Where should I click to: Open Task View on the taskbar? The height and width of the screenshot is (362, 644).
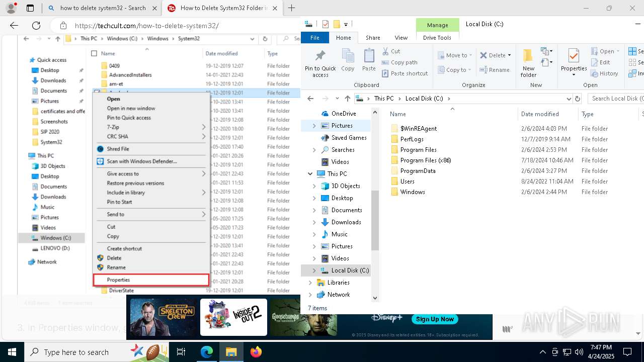point(181,352)
